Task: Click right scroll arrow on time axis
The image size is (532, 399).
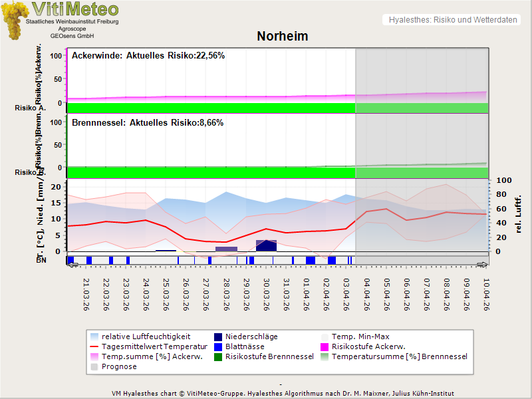Action: pyautogui.click(x=483, y=265)
